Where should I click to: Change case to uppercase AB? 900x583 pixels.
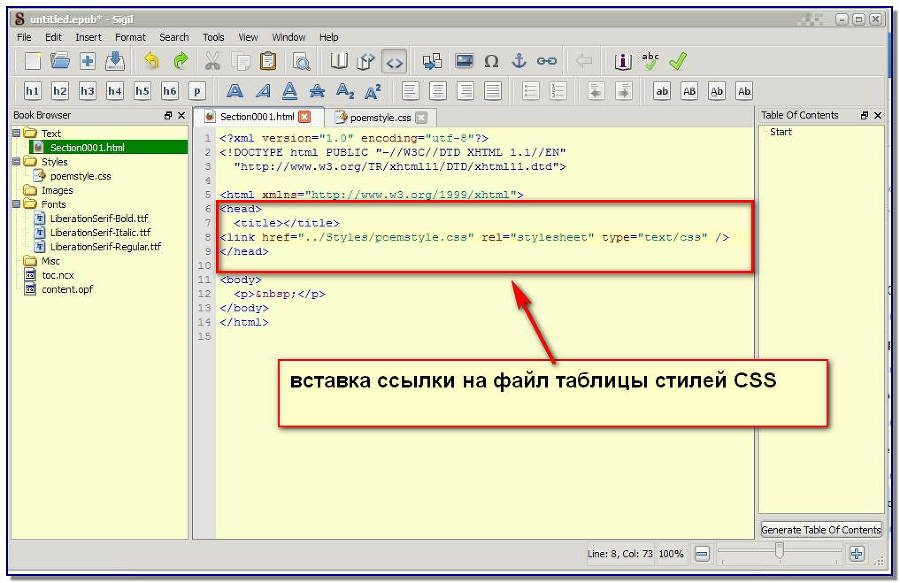689,91
